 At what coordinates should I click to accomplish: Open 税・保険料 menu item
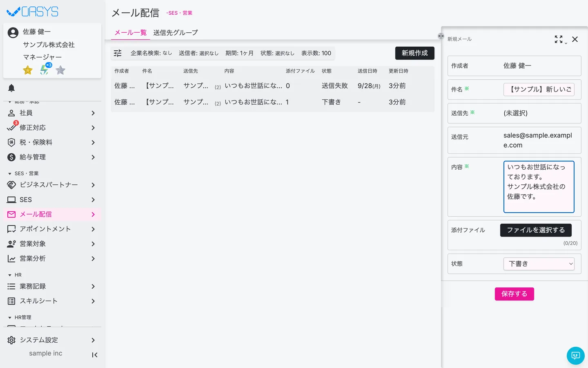(52, 142)
